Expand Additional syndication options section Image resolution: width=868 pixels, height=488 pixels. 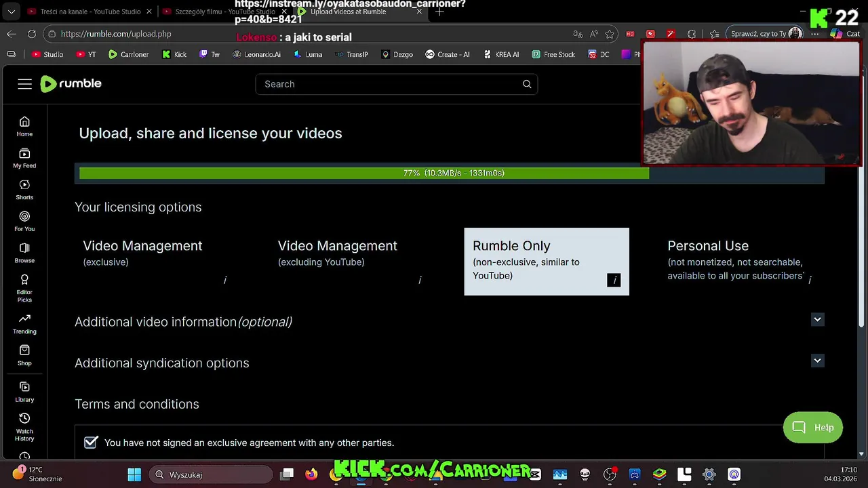click(817, 361)
